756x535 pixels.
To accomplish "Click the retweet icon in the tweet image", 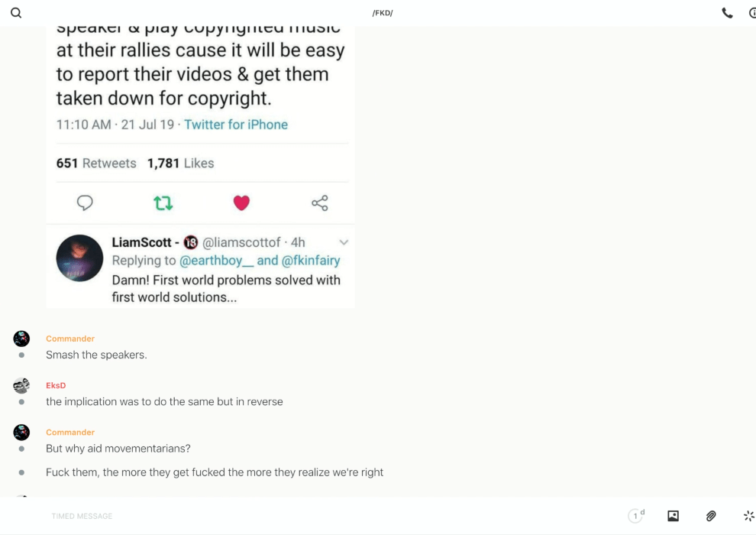I will [163, 203].
